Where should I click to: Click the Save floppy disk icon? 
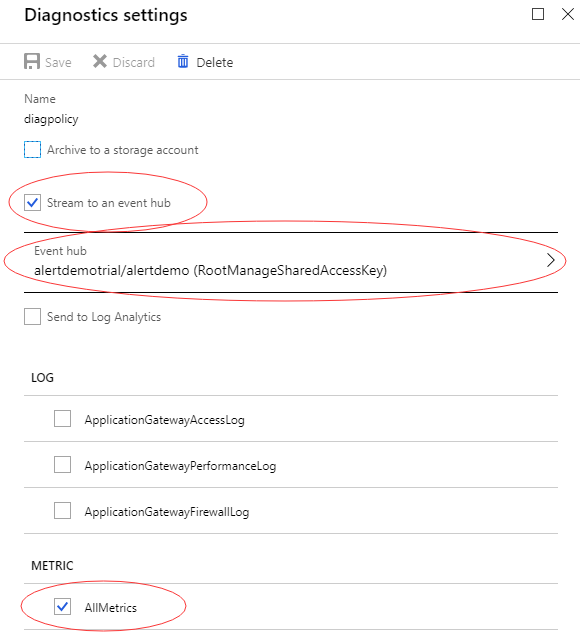[x=32, y=62]
